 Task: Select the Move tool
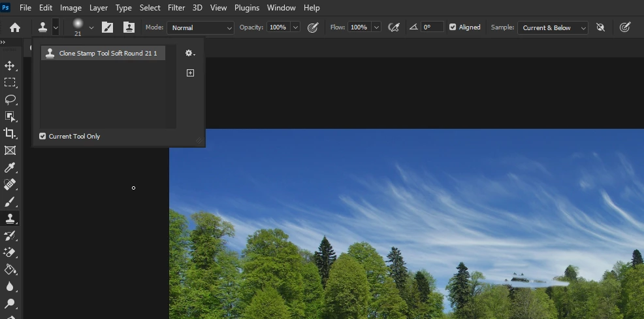coord(10,66)
